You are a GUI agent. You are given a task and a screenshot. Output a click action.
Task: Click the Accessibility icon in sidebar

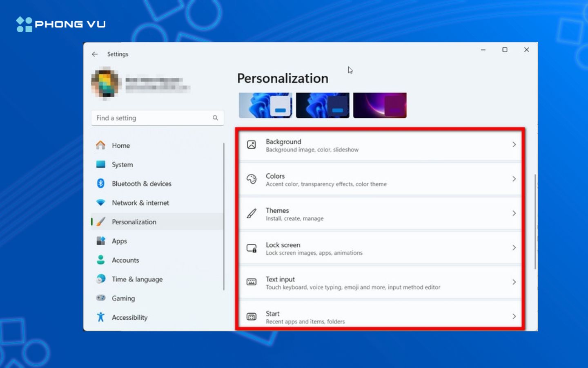coord(101,317)
